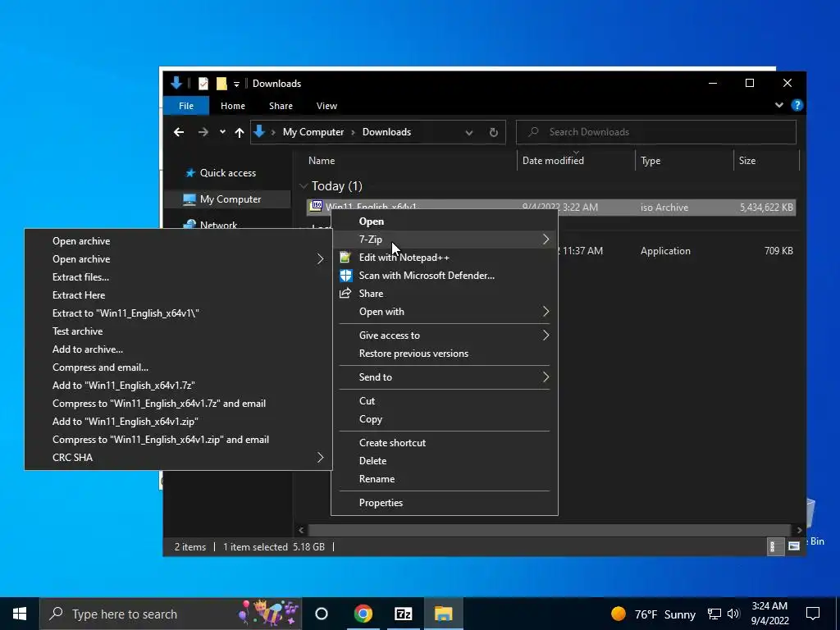This screenshot has height=630, width=840.
Task: Expand the ribbon chevron
Action: [779, 105]
